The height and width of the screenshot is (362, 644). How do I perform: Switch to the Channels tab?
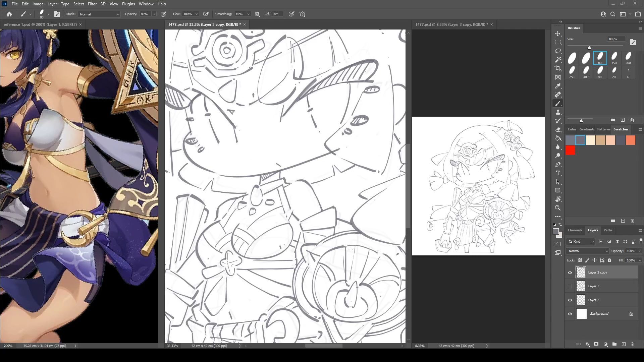(575, 230)
